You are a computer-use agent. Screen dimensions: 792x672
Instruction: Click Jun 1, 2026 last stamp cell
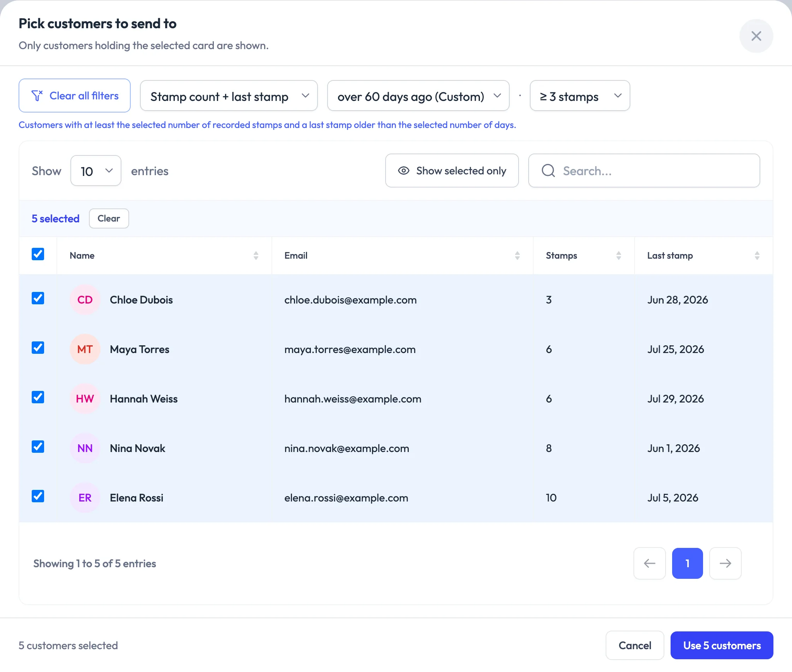point(674,448)
